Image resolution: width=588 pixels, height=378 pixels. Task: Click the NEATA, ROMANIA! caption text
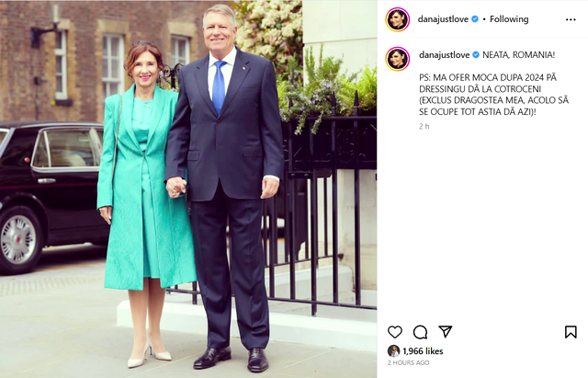pos(518,55)
